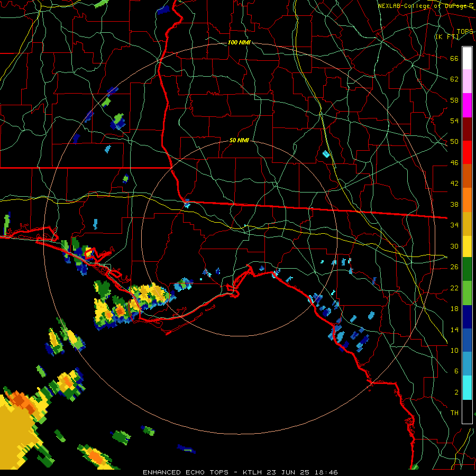Click the 14 legend scale label
Image resolution: width=476 pixels, height=476 pixels.
click(x=454, y=329)
